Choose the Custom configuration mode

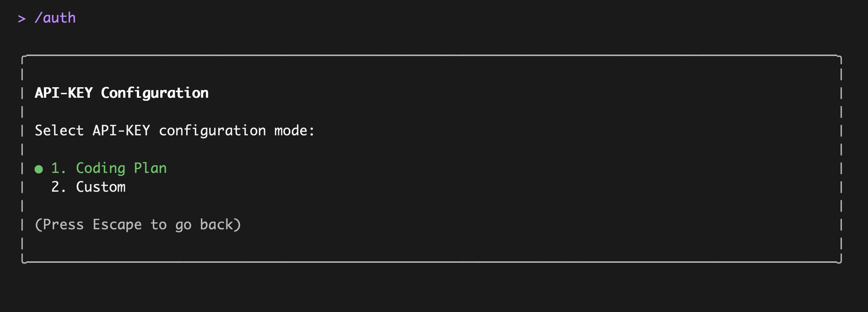pos(100,187)
